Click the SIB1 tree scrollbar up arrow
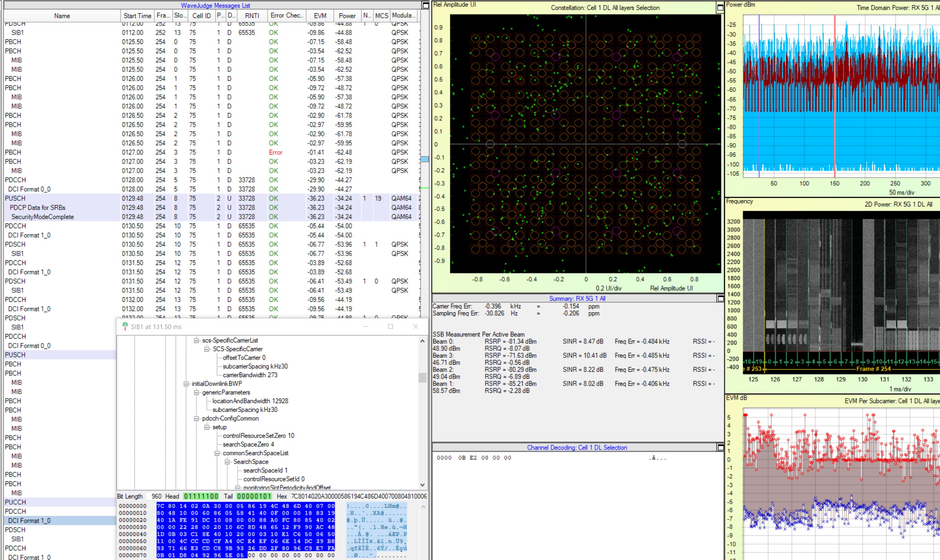 click(x=422, y=341)
